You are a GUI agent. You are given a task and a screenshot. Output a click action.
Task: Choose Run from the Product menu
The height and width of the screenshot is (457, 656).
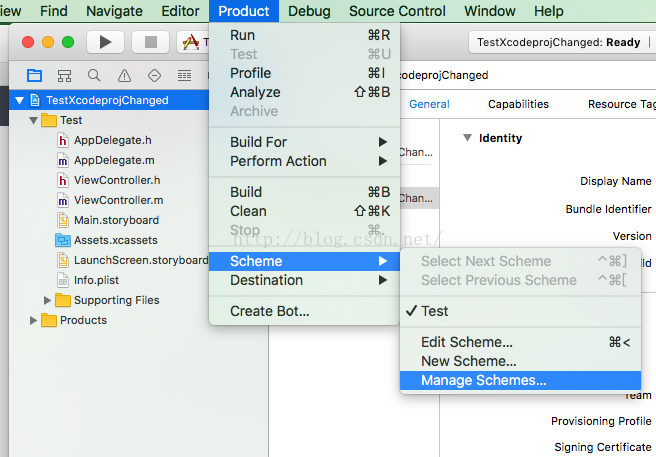point(304,35)
